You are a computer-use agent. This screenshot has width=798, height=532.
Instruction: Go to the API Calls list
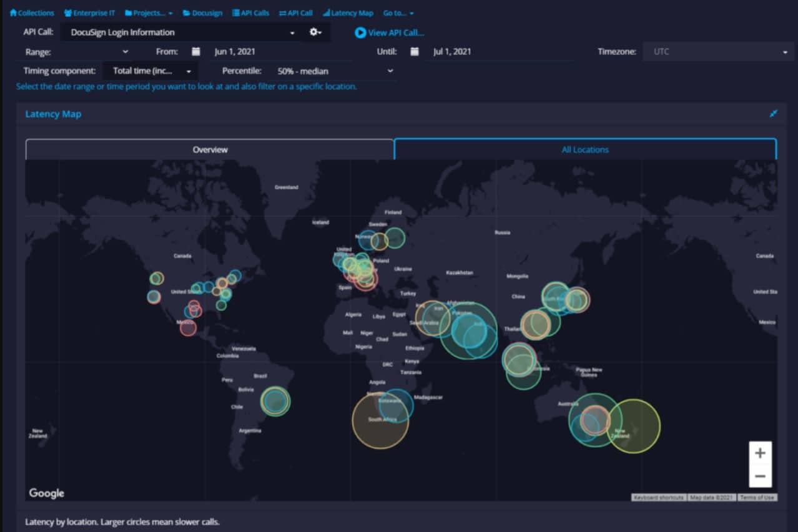tap(250, 12)
